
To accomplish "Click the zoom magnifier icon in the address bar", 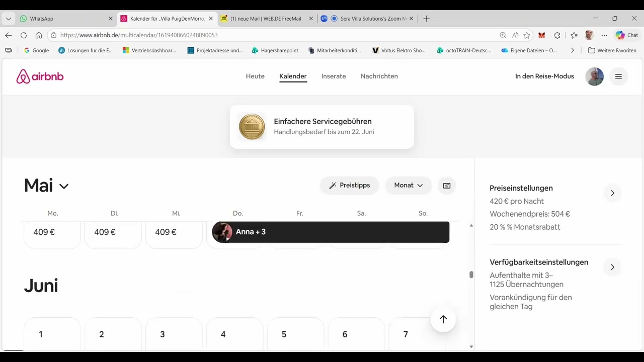I will pyautogui.click(x=503, y=35).
